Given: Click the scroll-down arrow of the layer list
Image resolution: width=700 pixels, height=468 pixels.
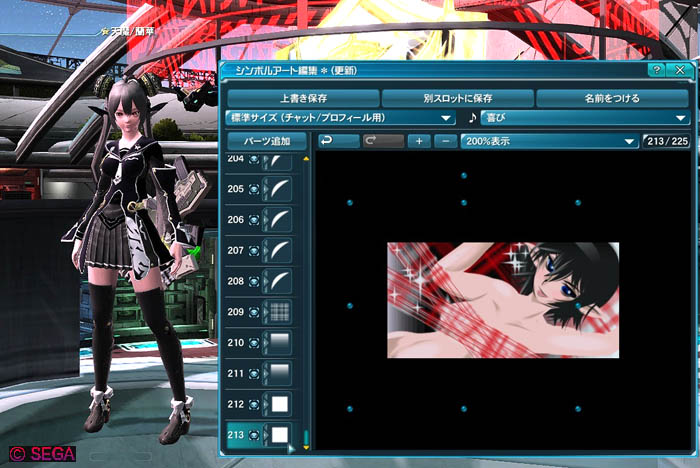Looking at the screenshot, I should tap(306, 447).
